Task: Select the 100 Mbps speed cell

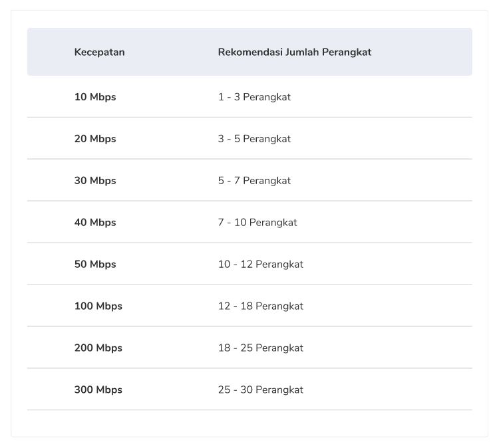Action: click(98, 306)
